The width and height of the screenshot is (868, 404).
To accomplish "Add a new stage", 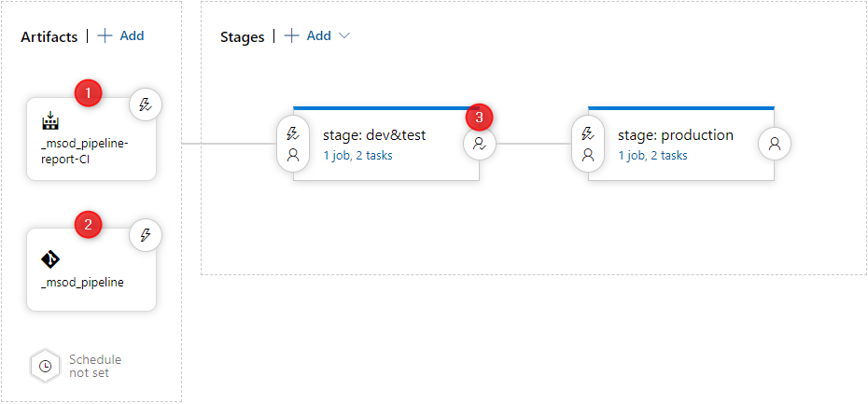I will pos(308,36).
